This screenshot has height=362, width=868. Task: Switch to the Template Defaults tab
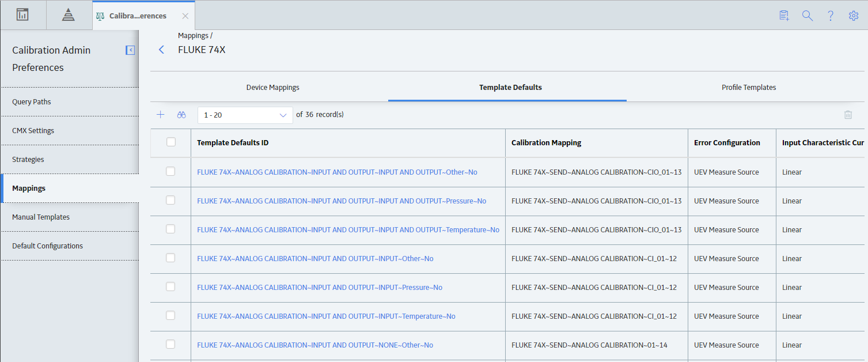[510, 88]
